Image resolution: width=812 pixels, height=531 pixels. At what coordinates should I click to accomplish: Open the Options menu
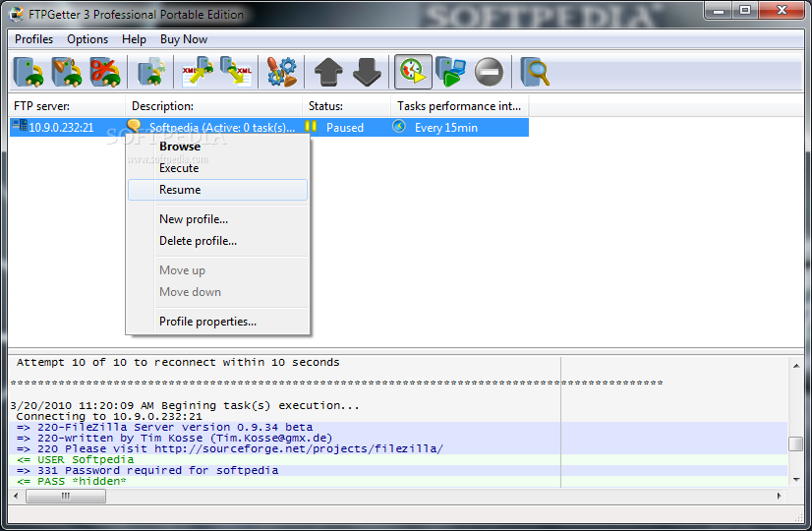click(87, 39)
